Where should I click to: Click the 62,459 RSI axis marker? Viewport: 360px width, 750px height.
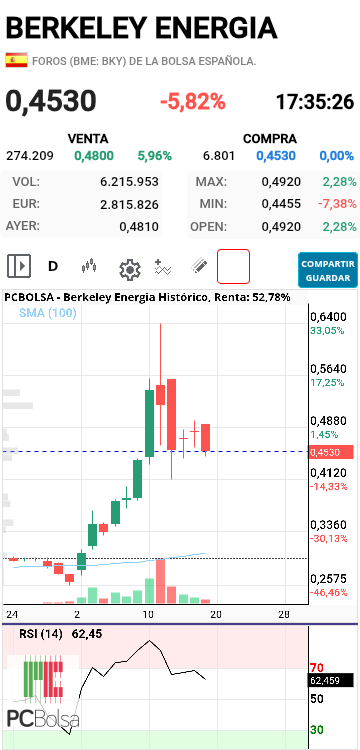[x=330, y=680]
